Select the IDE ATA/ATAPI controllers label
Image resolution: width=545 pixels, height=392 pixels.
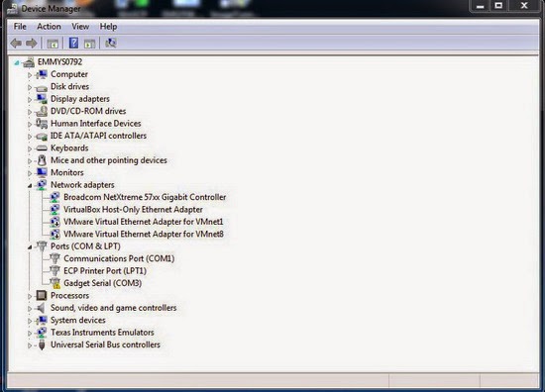click(98, 136)
